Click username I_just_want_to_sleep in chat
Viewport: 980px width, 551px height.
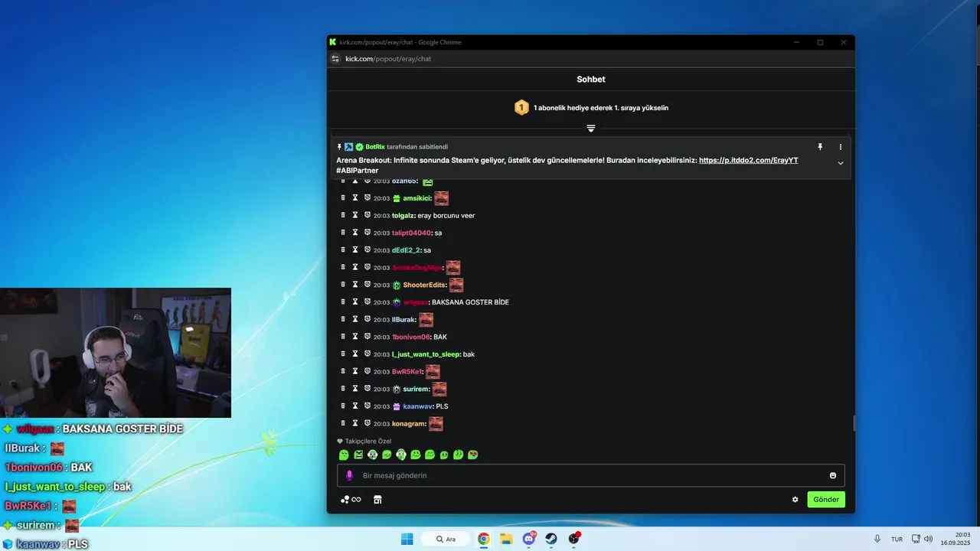426,354
